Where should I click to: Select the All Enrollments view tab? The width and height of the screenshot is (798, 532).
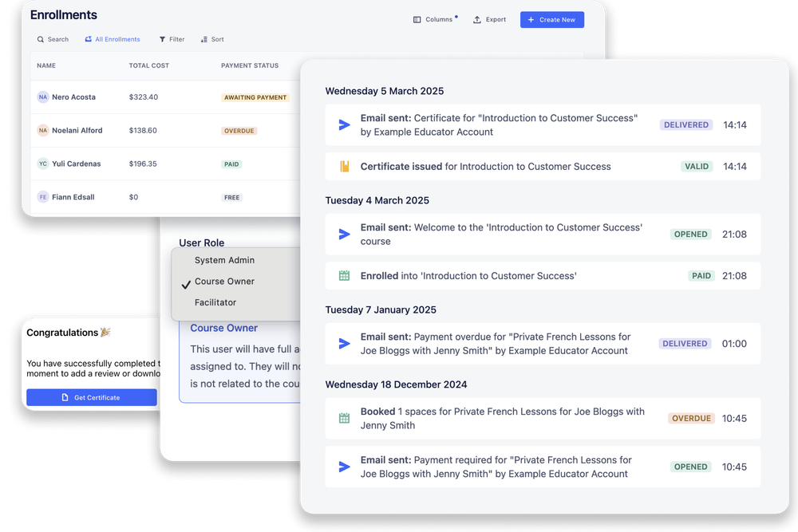coord(113,39)
